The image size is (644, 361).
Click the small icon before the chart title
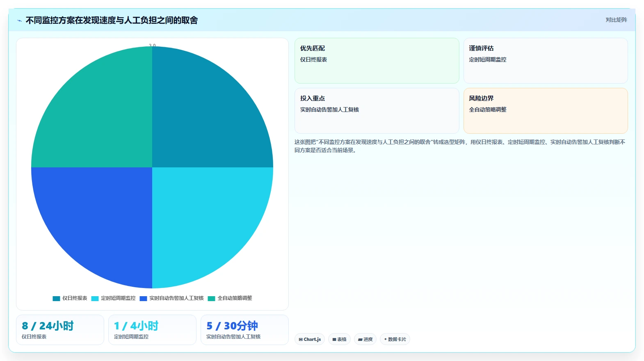[x=19, y=21]
